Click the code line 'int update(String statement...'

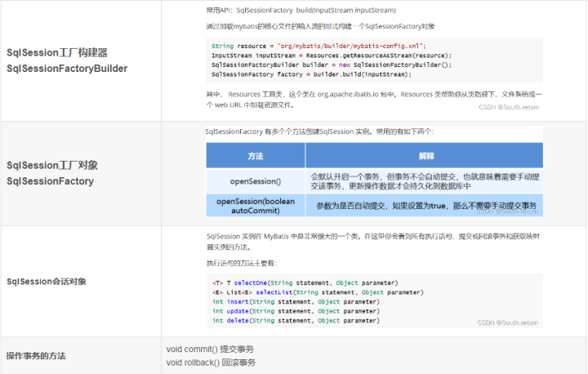click(296, 311)
